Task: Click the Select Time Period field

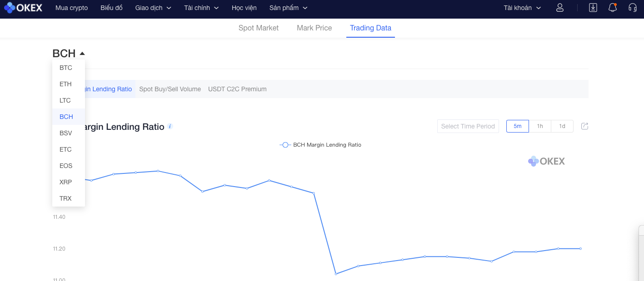Action: 468,126
